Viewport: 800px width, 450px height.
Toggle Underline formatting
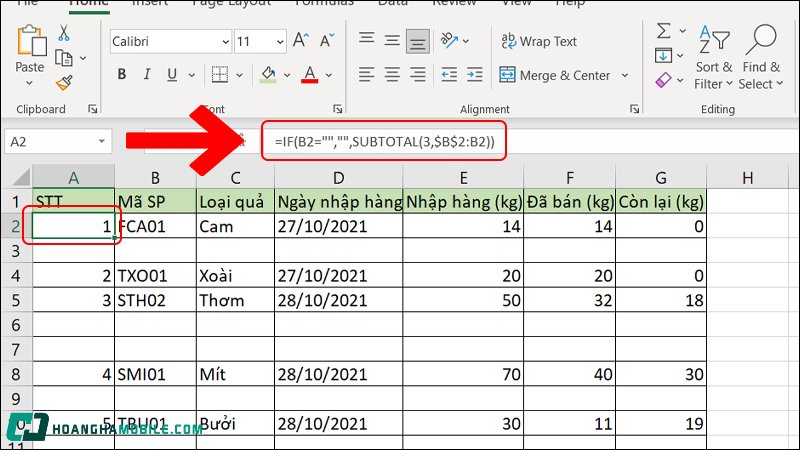172,74
